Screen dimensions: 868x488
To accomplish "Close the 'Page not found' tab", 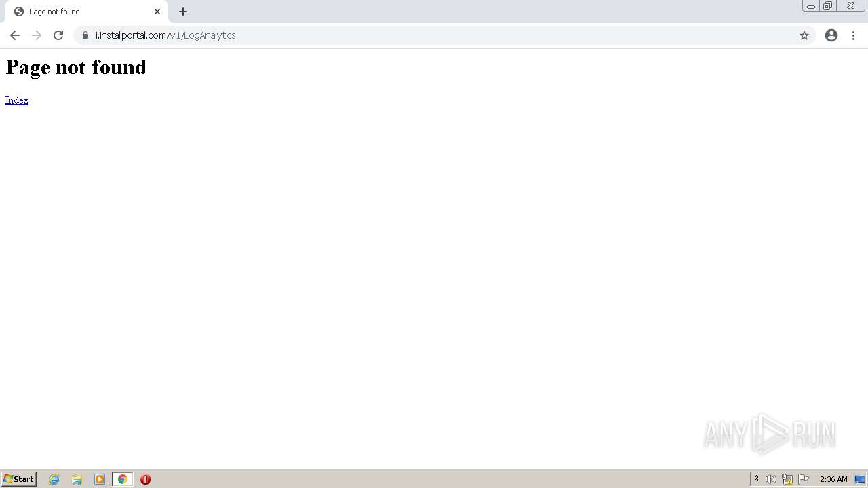I will [157, 12].
